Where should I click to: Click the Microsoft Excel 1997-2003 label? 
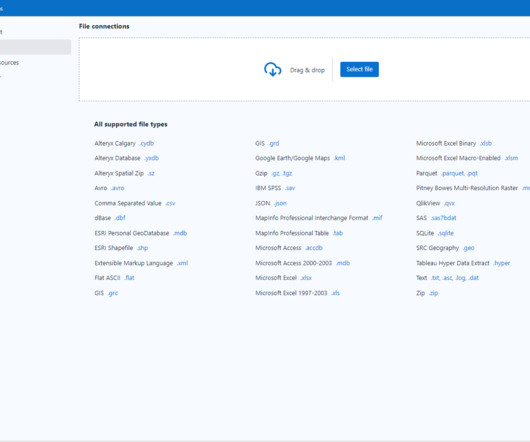coord(291,293)
